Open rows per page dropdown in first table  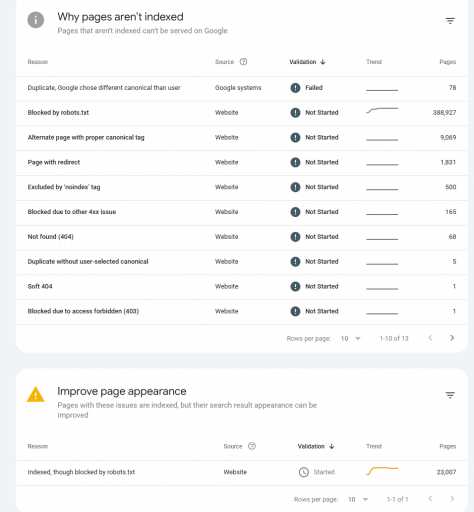coord(351,338)
